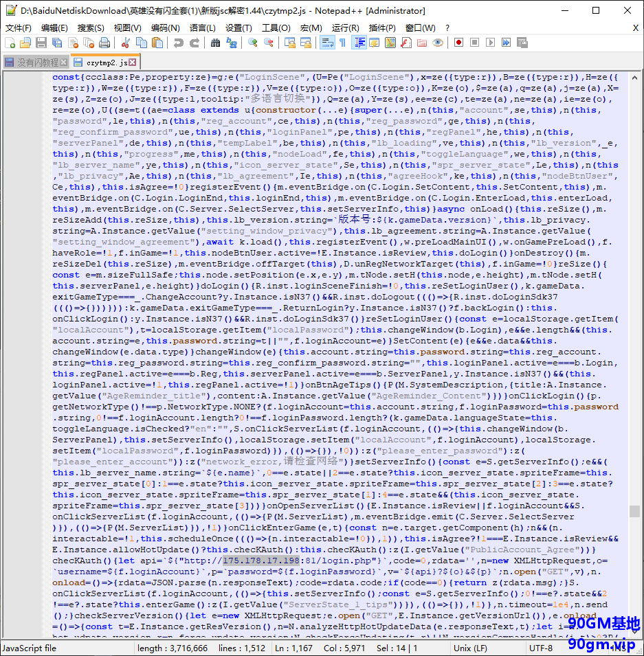644x656 pixels.
Task: Click the highlighted IP 175.178.17.198 in the code
Action: [x=261, y=561]
